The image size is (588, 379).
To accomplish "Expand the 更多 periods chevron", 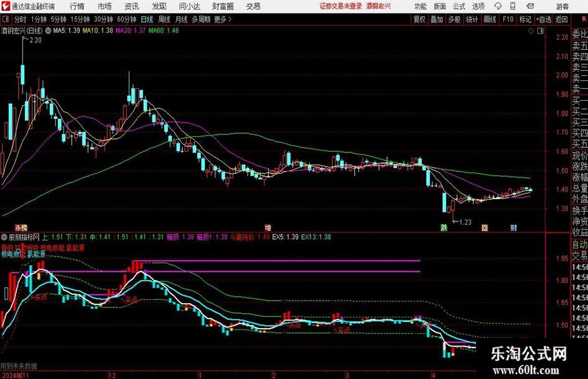I will point(223,19).
